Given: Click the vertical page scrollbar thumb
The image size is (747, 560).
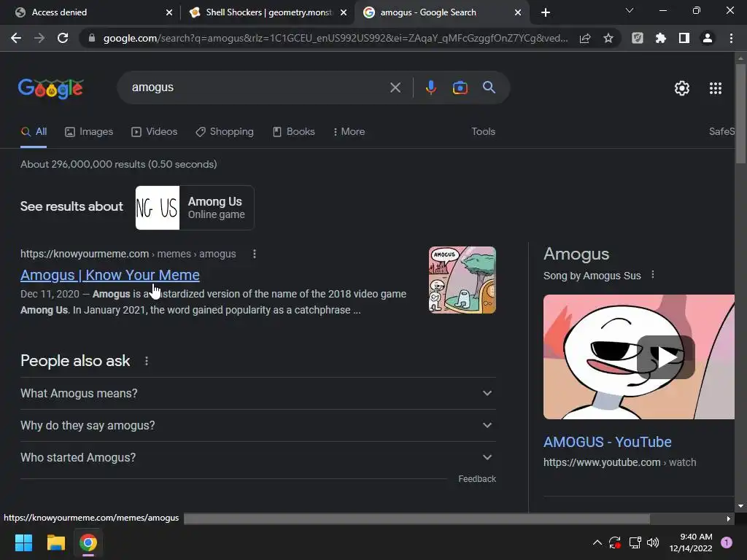Looking at the screenshot, I should tap(740, 113).
